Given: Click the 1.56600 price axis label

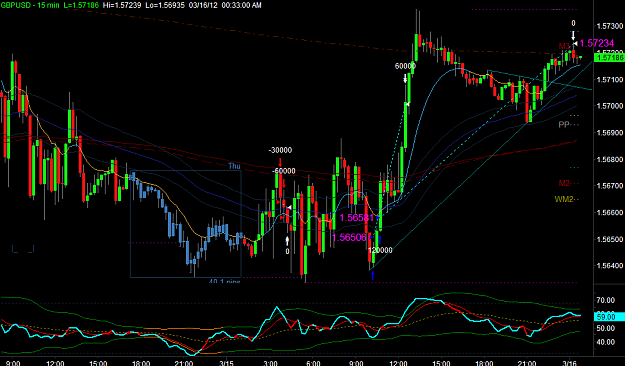Looking at the screenshot, I should click(x=609, y=213).
